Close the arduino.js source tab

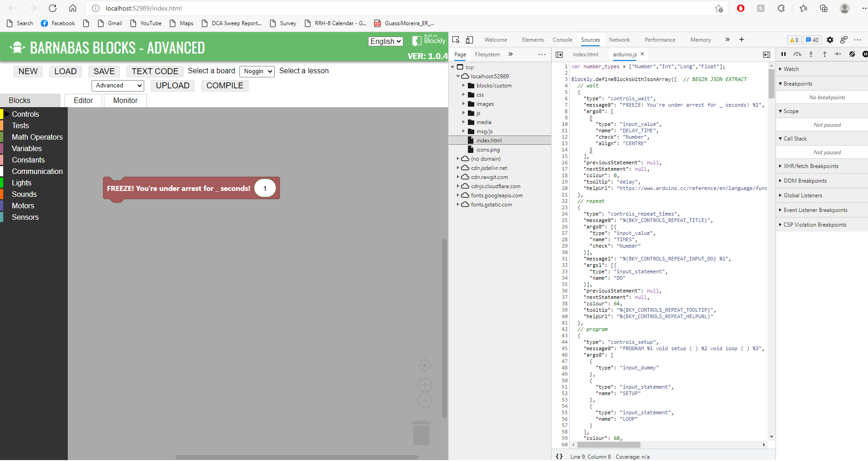click(642, 54)
